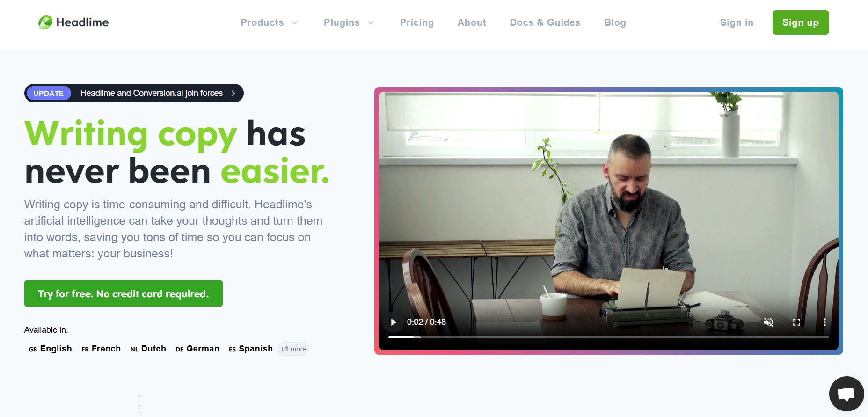Visit the Blog
This screenshot has width=868, height=417.
pos(615,22)
